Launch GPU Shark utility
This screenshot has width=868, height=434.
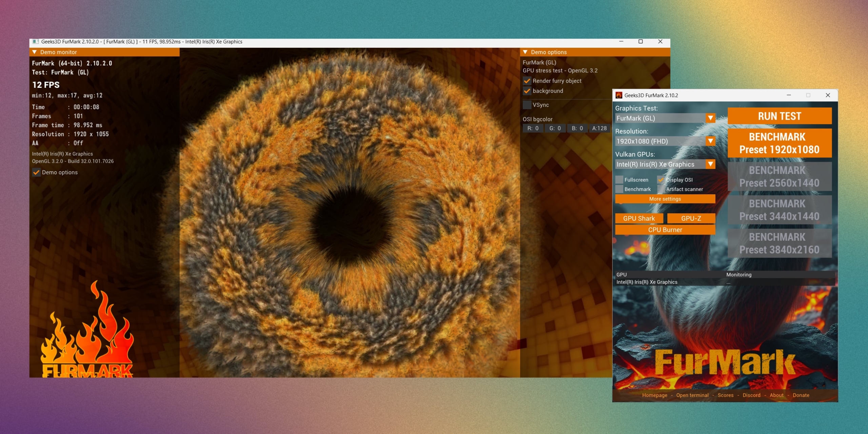639,219
